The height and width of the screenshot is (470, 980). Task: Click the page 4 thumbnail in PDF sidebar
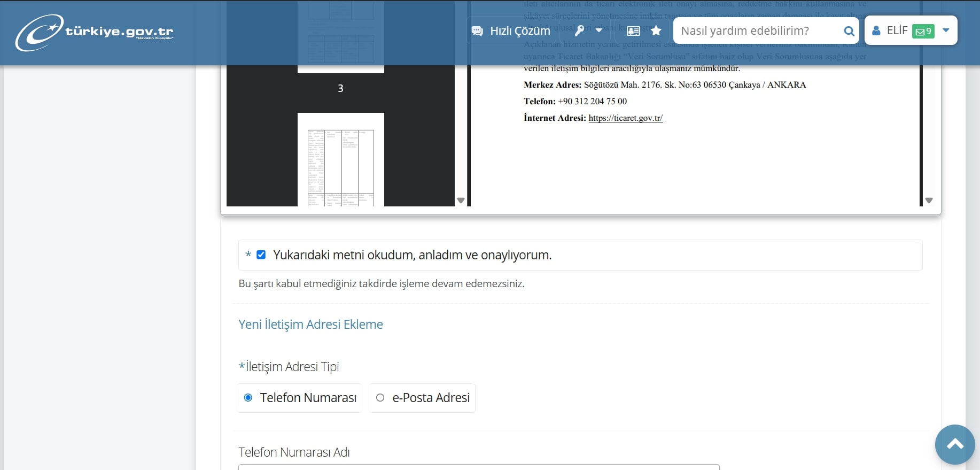(341, 159)
